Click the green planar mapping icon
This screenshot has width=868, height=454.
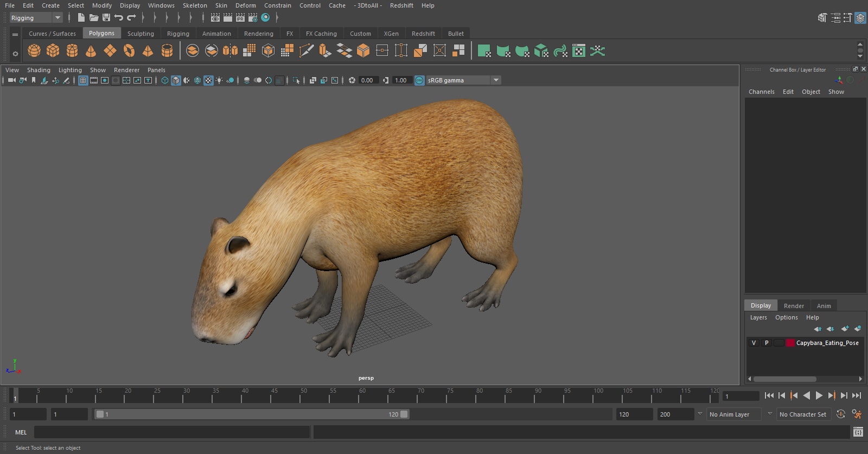484,51
